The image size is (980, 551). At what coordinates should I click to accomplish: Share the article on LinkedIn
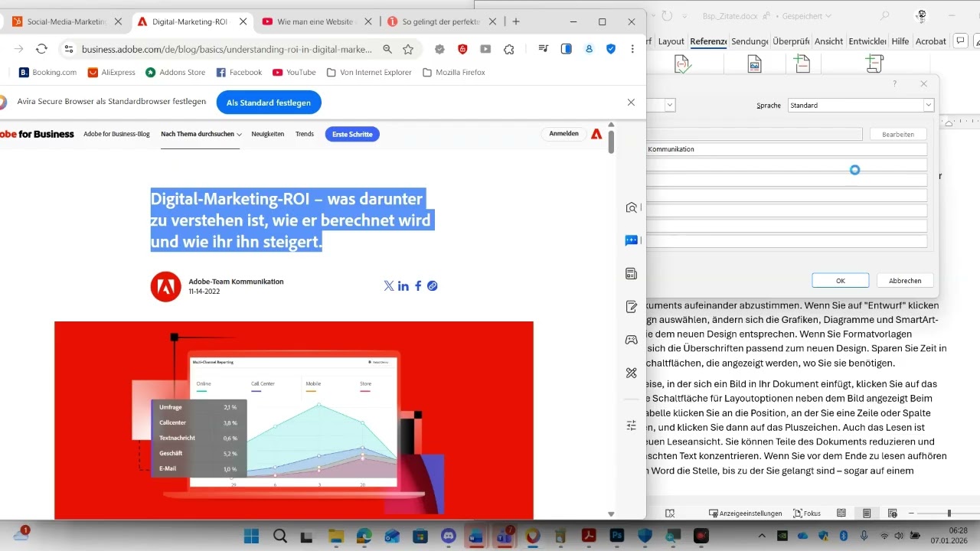(403, 285)
